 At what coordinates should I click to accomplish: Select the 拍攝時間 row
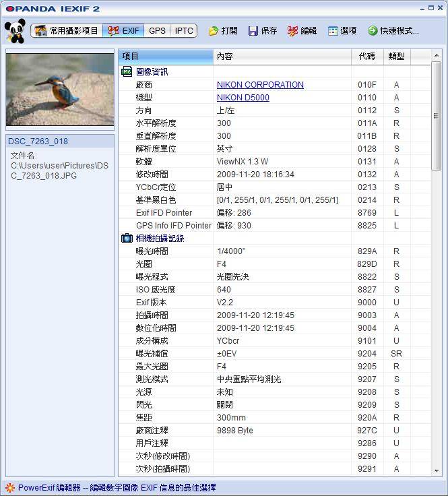coord(275,315)
